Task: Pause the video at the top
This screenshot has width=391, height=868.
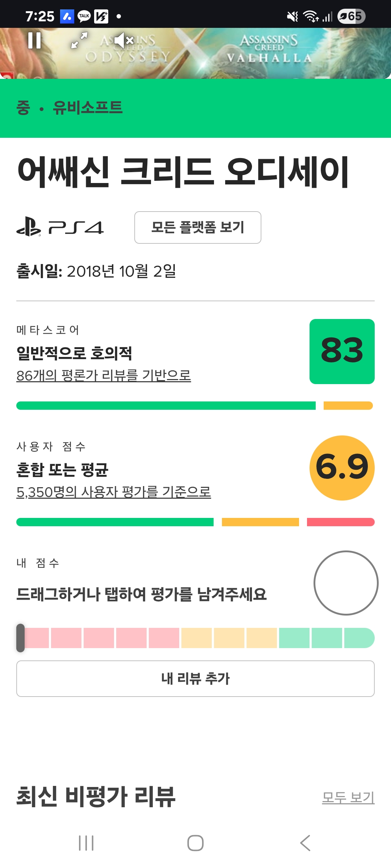Action: [34, 40]
